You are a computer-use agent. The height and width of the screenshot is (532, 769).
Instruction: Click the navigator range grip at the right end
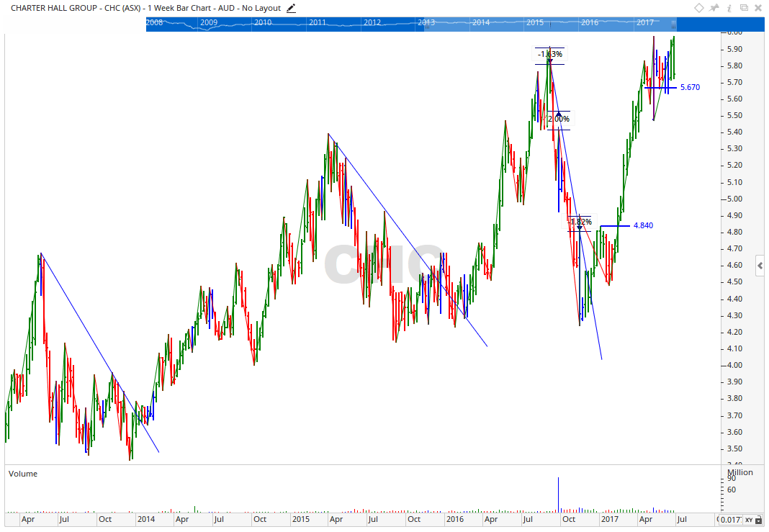pyautogui.click(x=674, y=23)
